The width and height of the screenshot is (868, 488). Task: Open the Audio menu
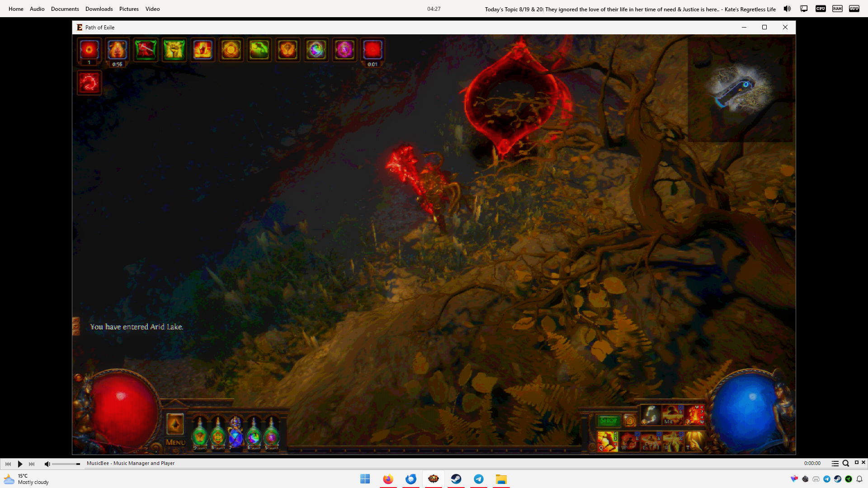[37, 9]
